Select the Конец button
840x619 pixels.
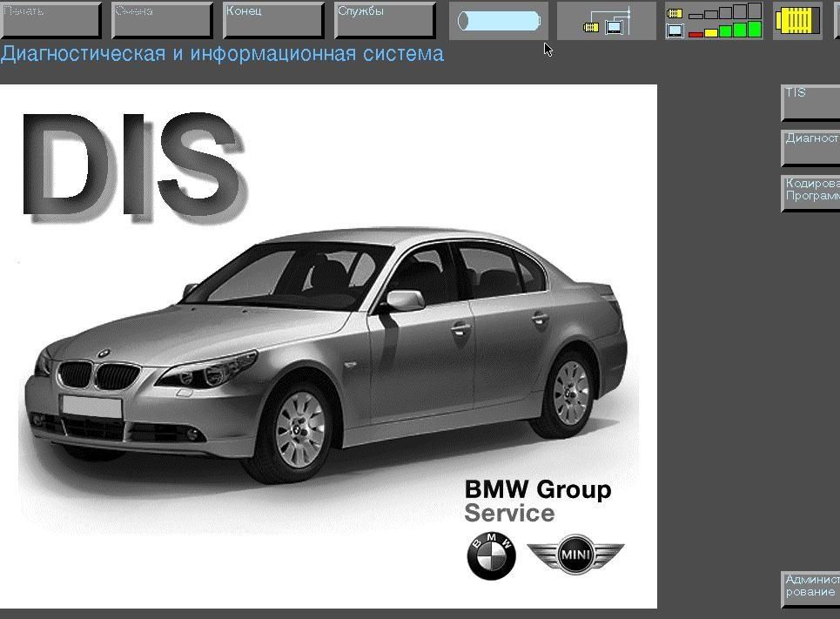tap(273, 20)
